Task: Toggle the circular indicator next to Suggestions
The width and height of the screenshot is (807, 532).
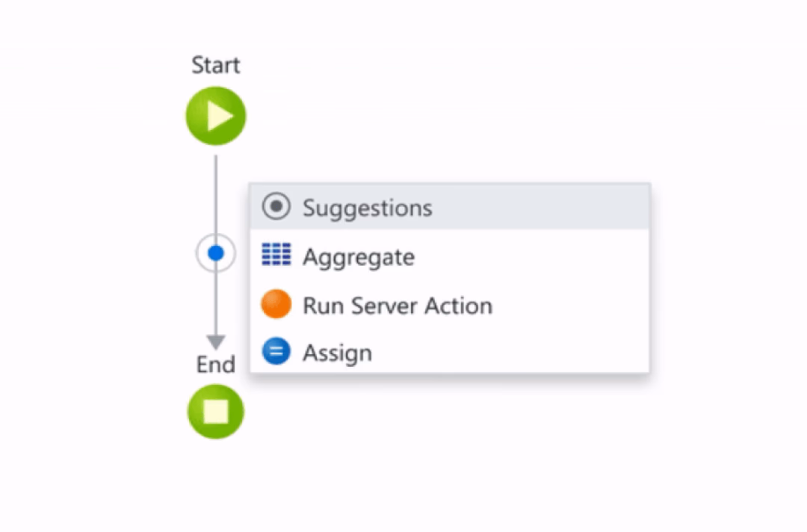Action: coord(276,206)
